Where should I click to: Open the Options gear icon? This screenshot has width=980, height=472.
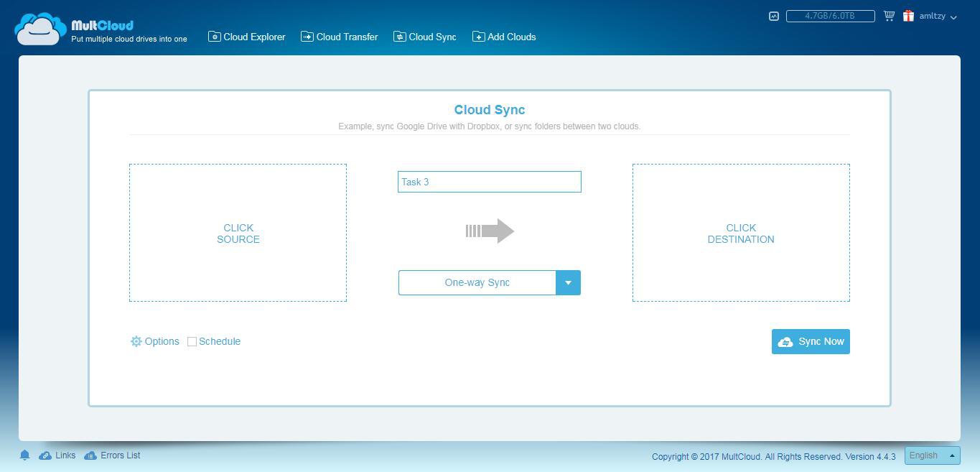click(x=136, y=341)
